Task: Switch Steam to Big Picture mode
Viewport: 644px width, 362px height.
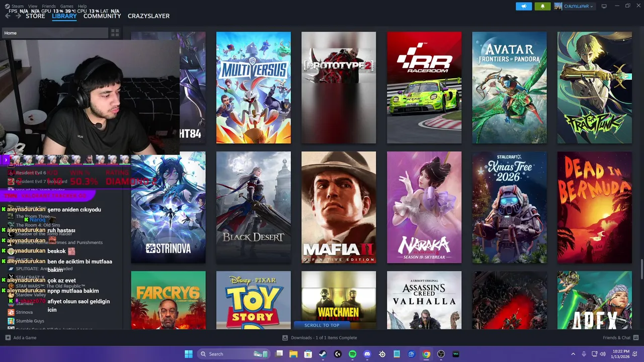Action: (604, 7)
